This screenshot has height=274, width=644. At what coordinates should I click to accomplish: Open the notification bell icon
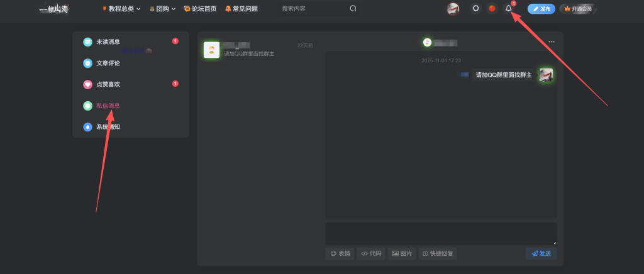[x=508, y=9]
